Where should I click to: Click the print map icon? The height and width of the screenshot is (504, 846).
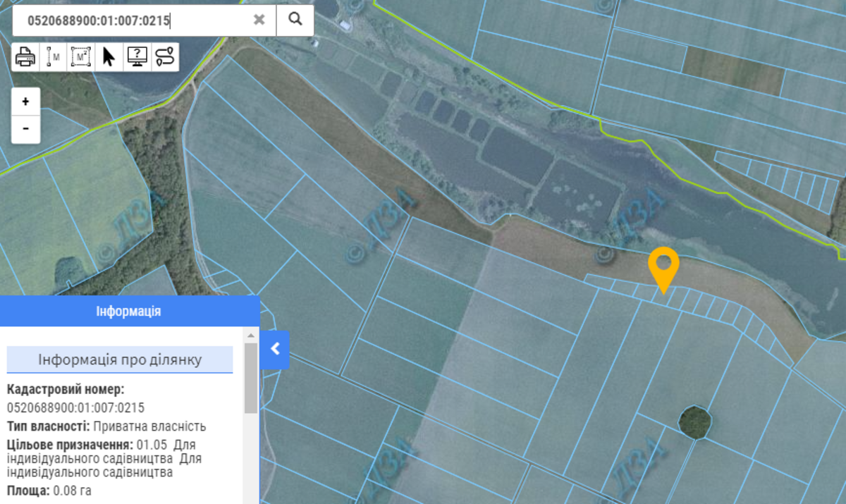pyautogui.click(x=25, y=56)
